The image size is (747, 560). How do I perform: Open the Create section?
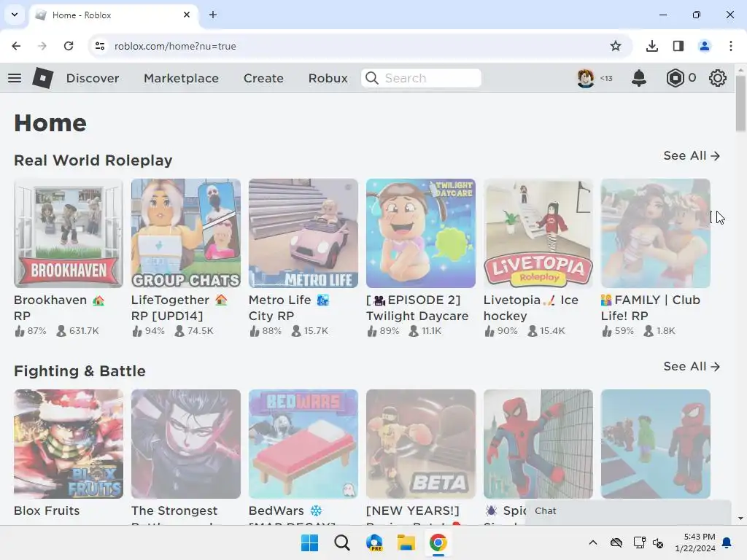263,78
